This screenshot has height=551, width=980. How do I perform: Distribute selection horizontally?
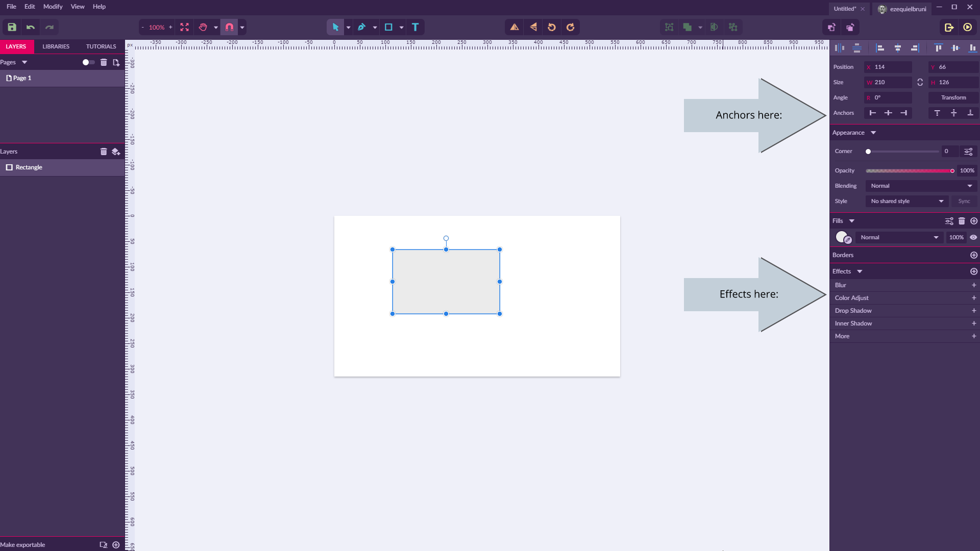(840, 48)
